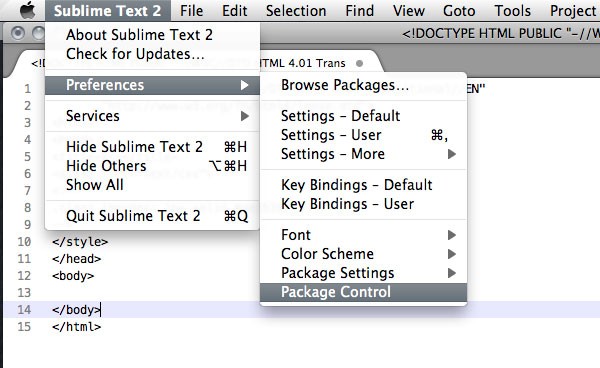
Task: Open the Package Settings submenu
Action: pos(363,273)
